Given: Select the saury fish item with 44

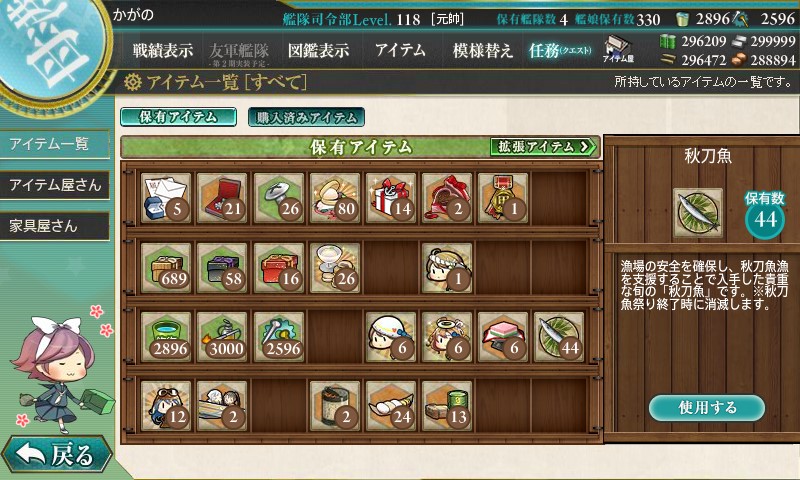Looking at the screenshot, I should pyautogui.click(x=559, y=337).
